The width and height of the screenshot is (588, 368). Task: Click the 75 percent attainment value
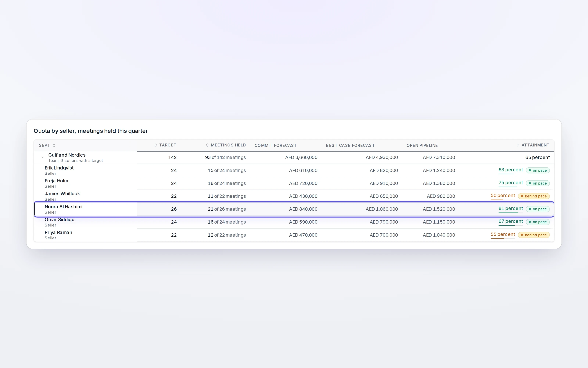510,183
